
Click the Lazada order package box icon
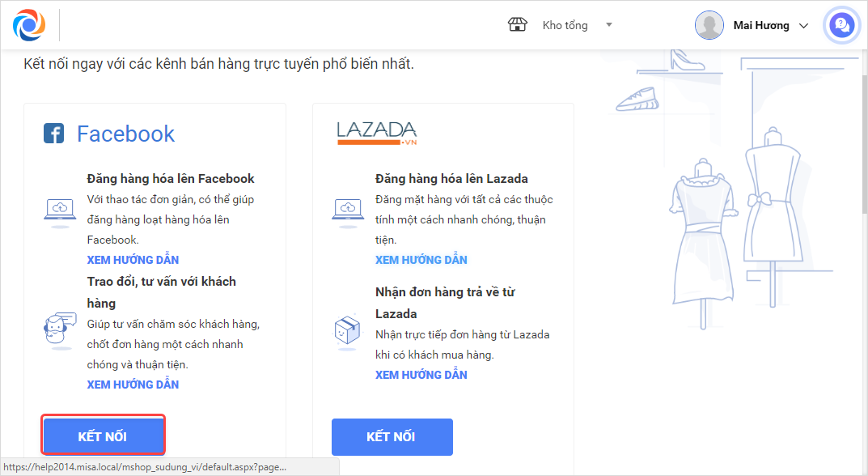348,329
